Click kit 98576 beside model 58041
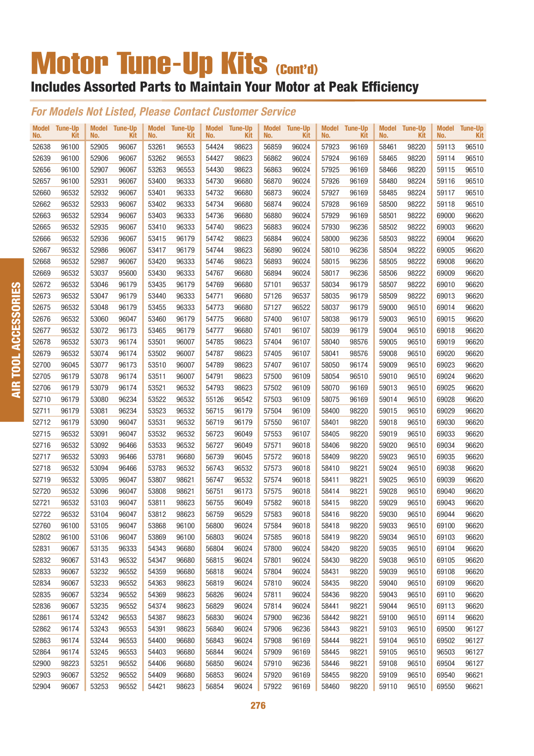The width and height of the screenshot is (534, 756). 359,354
